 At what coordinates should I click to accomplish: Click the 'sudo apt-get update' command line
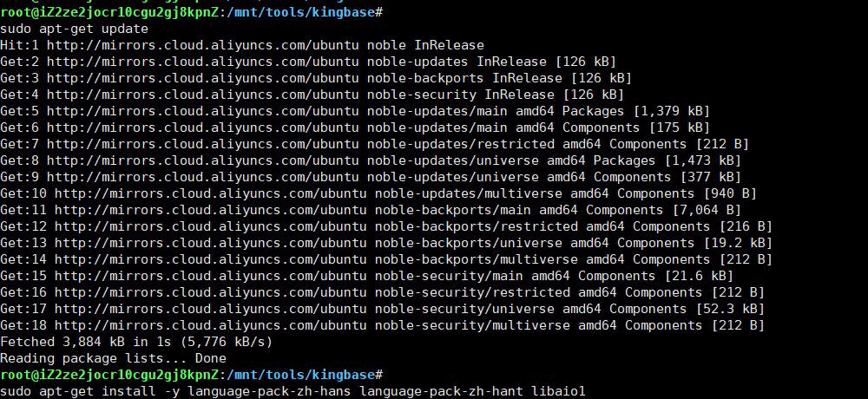pos(74,29)
